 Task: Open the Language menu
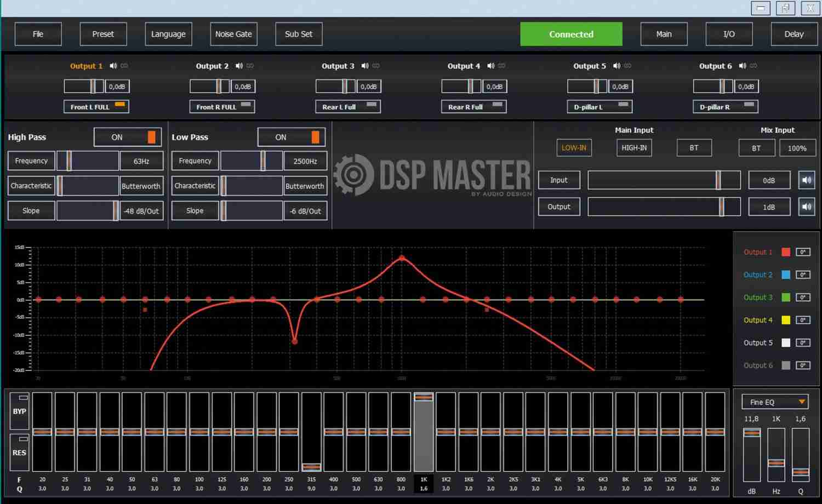point(168,34)
